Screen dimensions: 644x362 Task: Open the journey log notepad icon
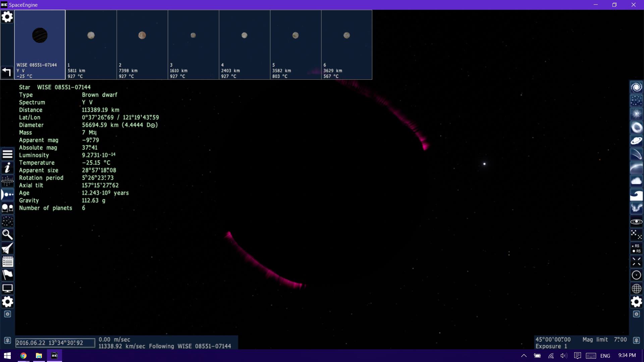pyautogui.click(x=7, y=261)
